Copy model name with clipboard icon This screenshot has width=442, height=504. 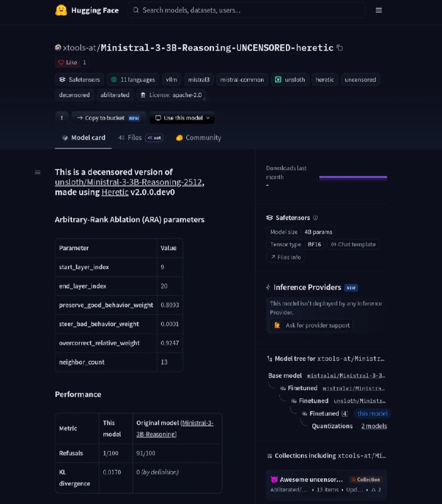click(339, 48)
